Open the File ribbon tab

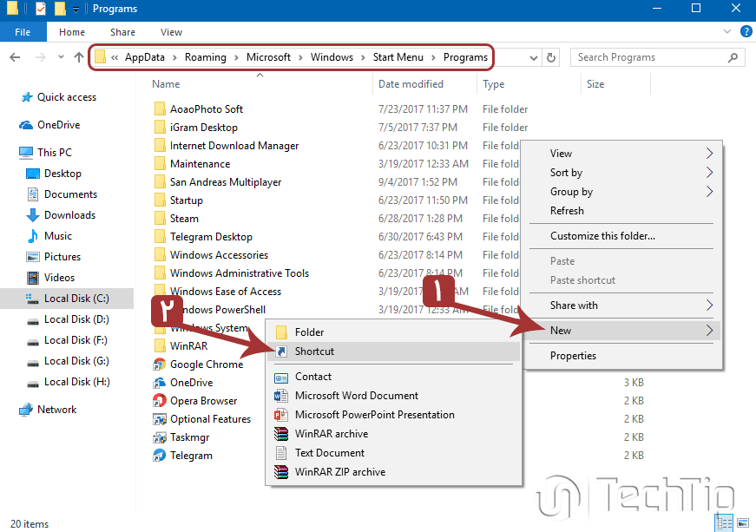coord(23,32)
